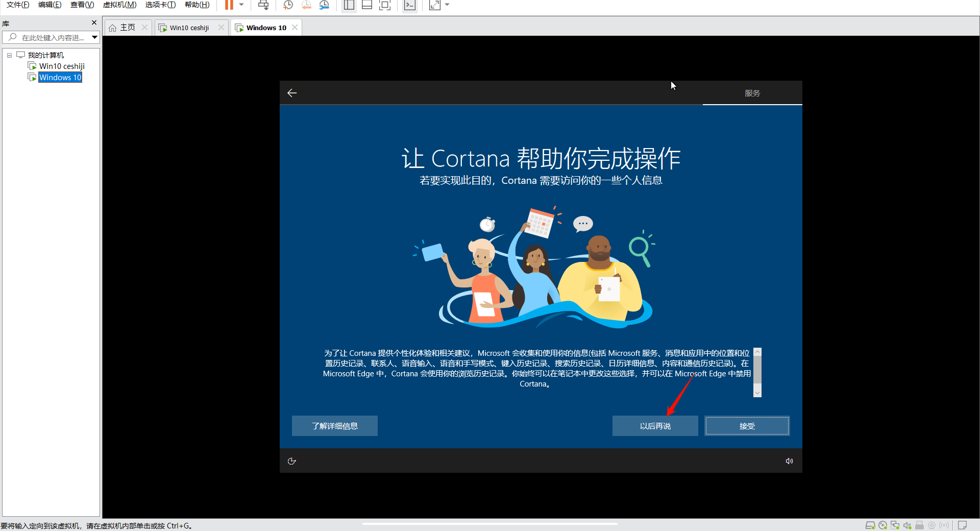The height and width of the screenshot is (531, 980).
Task: Enter full screen mode icon
Action: point(385,5)
